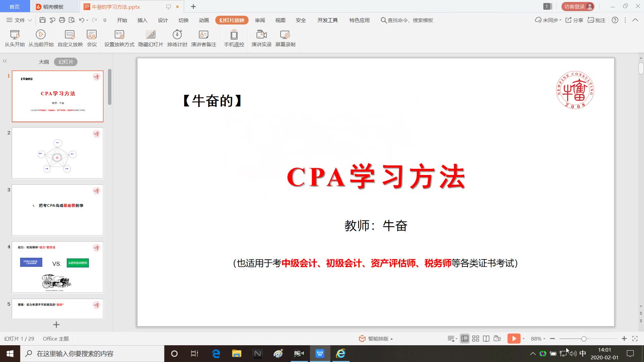This screenshot has height=362, width=644.
Task: Start slideshow from the beginning (从头开始)
Action: click(x=15, y=39)
